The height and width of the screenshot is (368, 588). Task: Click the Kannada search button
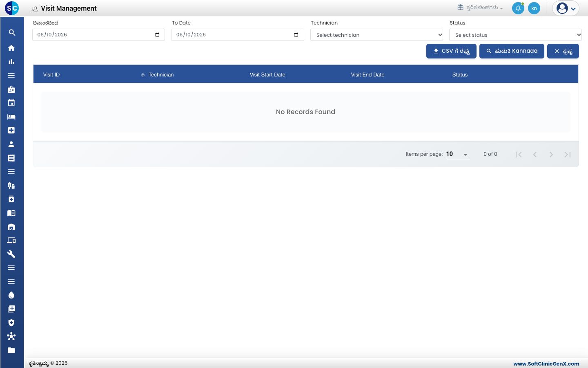coord(512,51)
